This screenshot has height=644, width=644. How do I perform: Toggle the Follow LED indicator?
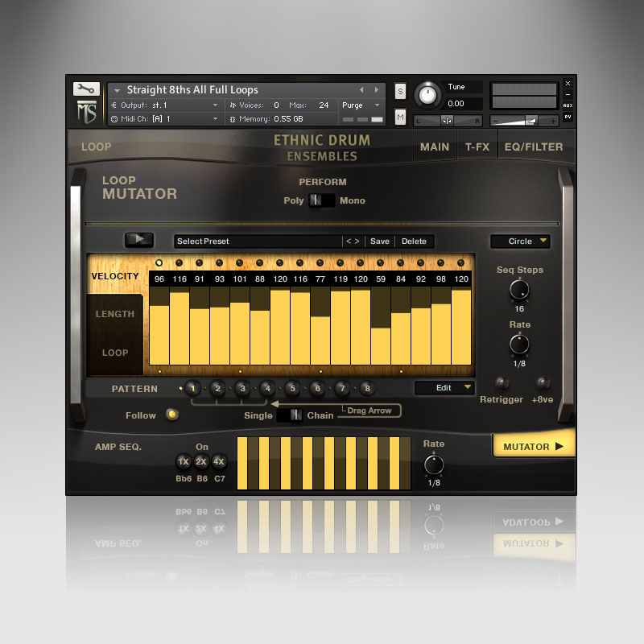[171, 415]
